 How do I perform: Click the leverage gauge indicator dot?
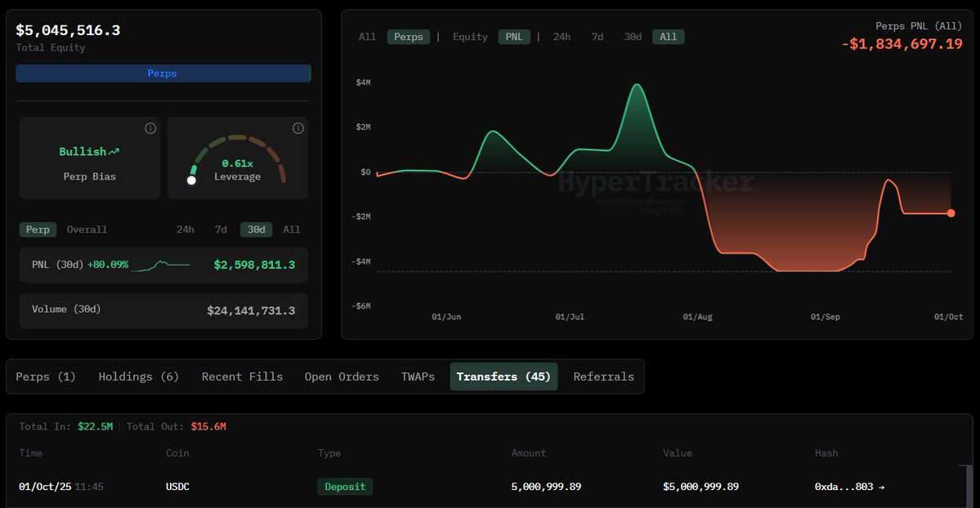click(x=191, y=180)
